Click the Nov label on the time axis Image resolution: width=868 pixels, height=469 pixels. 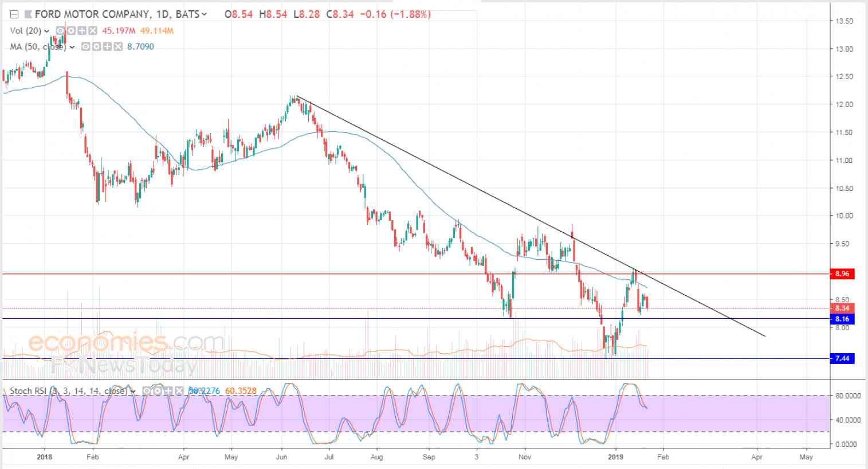coord(525,458)
